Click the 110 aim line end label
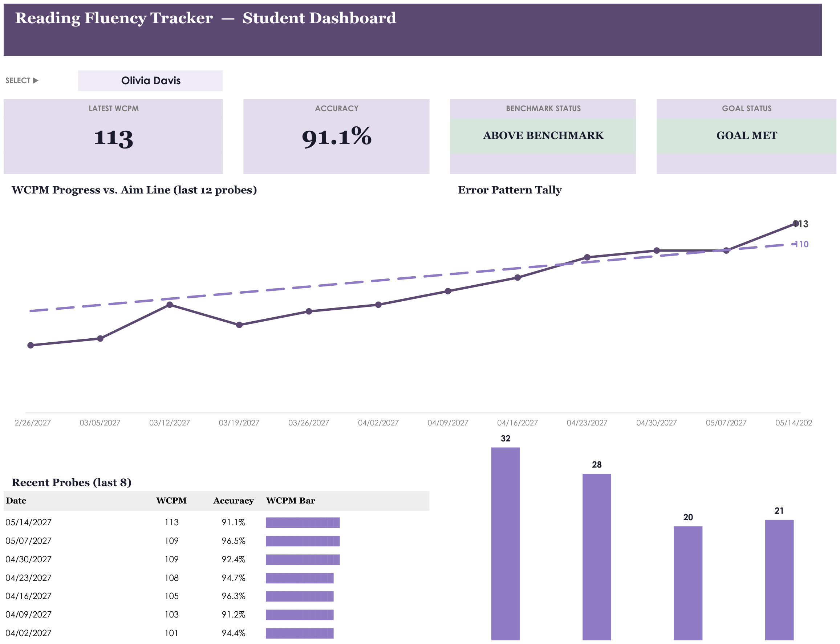Viewport: 840px width, 644px height. tap(801, 244)
